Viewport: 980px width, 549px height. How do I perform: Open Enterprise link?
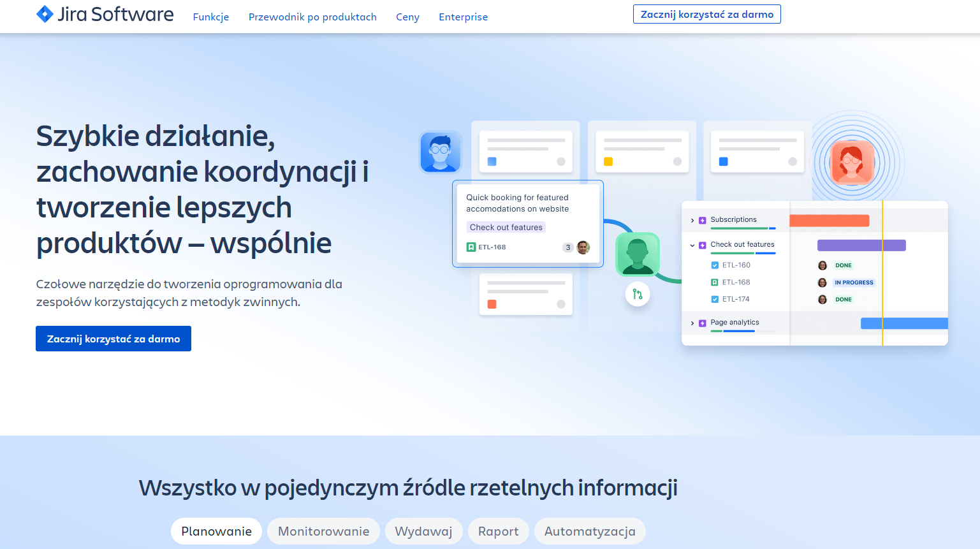coord(463,17)
